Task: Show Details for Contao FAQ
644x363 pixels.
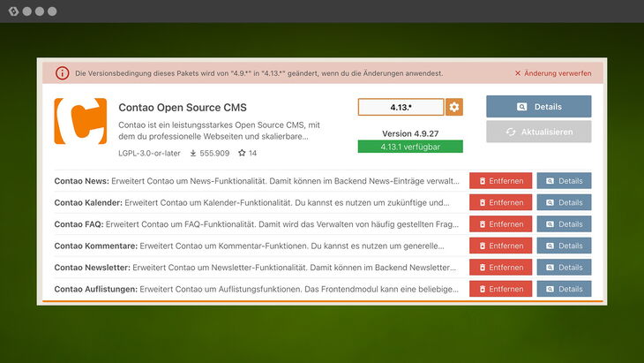Action: [564, 224]
